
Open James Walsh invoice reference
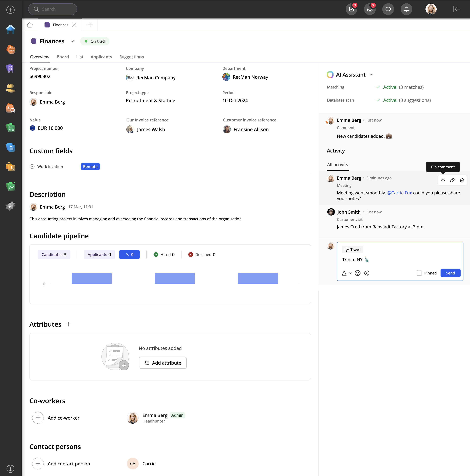tap(146, 129)
